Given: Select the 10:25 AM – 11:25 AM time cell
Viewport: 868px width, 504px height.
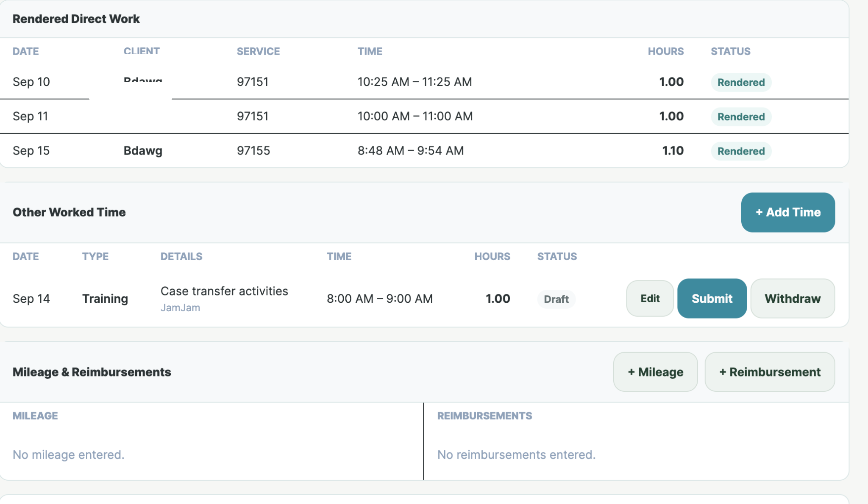Looking at the screenshot, I should (x=415, y=82).
